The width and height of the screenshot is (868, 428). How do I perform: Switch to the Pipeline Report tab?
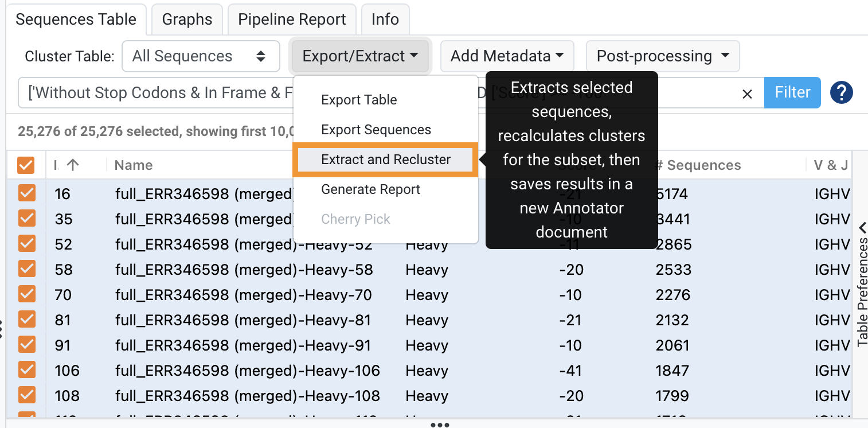pyautogui.click(x=292, y=20)
